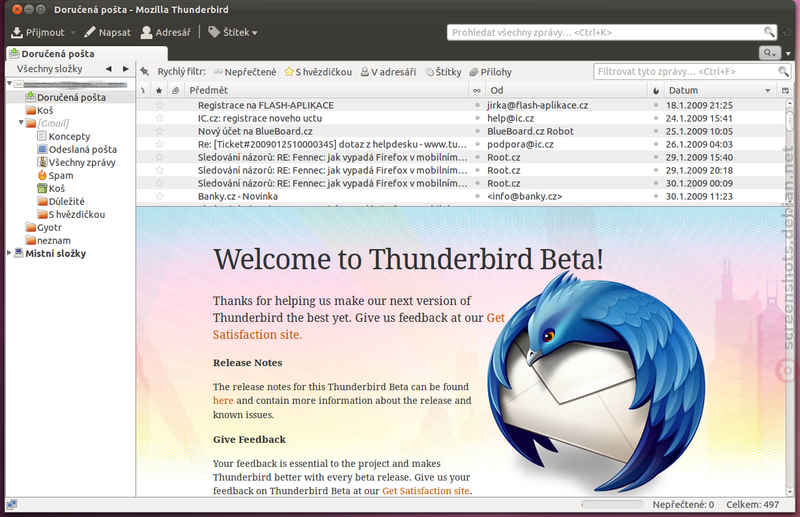Star the Nový účet na BlueBoard.cz message
Viewport: 800px width, 517px height.
[x=159, y=131]
